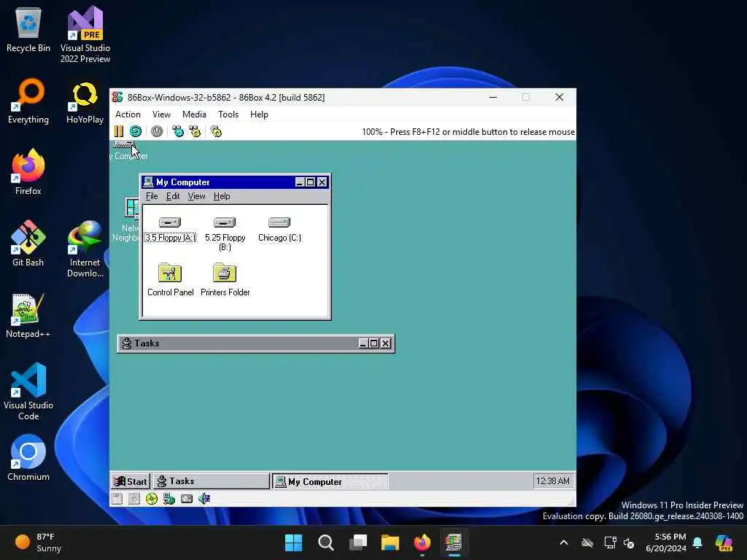Open 86Box Action menu
The image size is (747, 560).
coord(128,114)
